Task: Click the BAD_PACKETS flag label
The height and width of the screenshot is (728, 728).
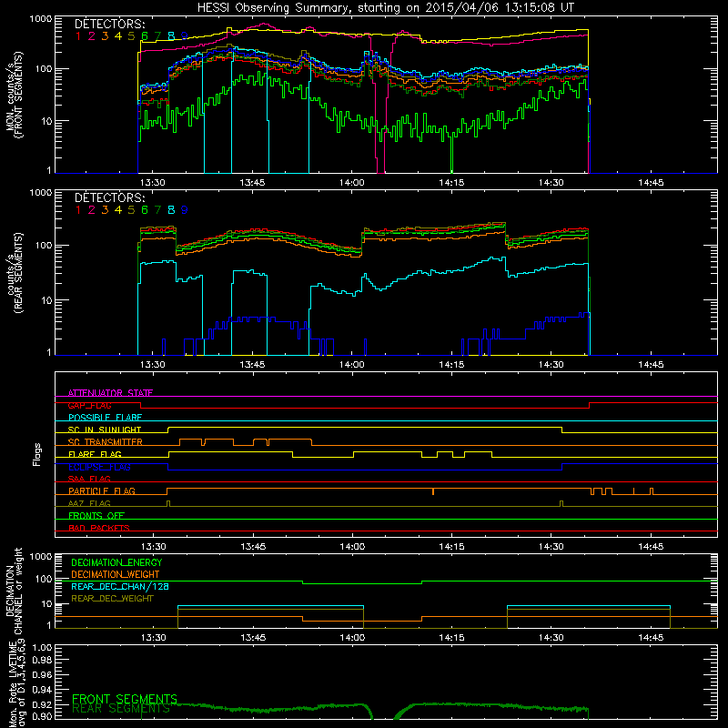Action: 99,528
